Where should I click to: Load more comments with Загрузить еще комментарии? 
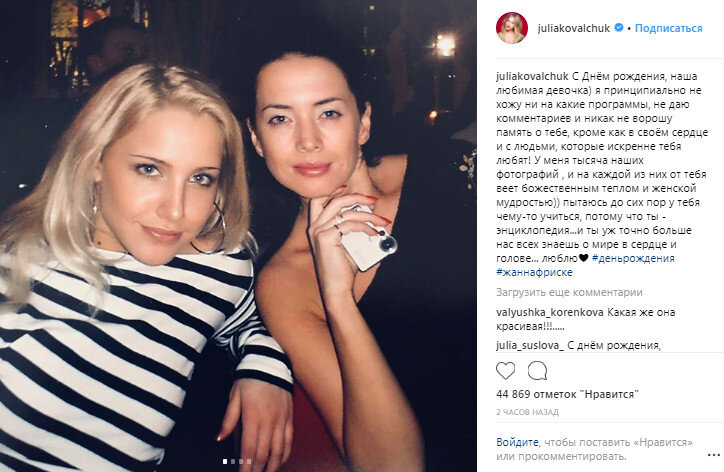tap(569, 292)
